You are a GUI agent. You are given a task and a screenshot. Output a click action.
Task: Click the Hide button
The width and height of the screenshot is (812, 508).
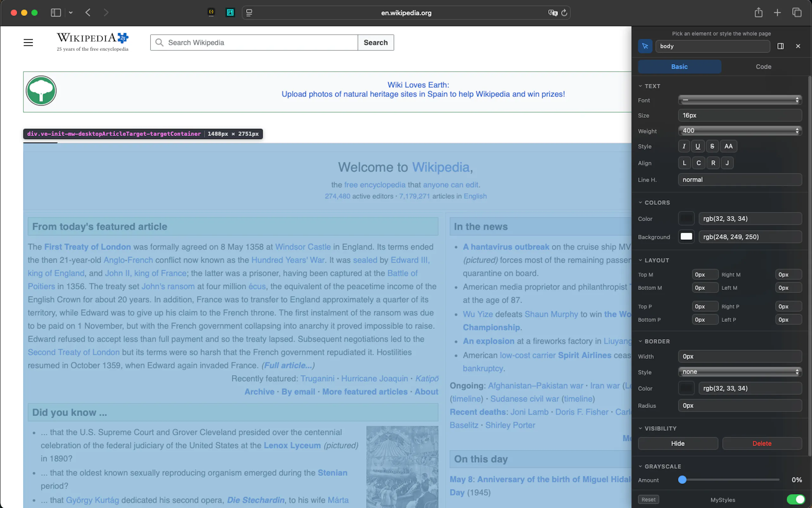click(x=678, y=444)
